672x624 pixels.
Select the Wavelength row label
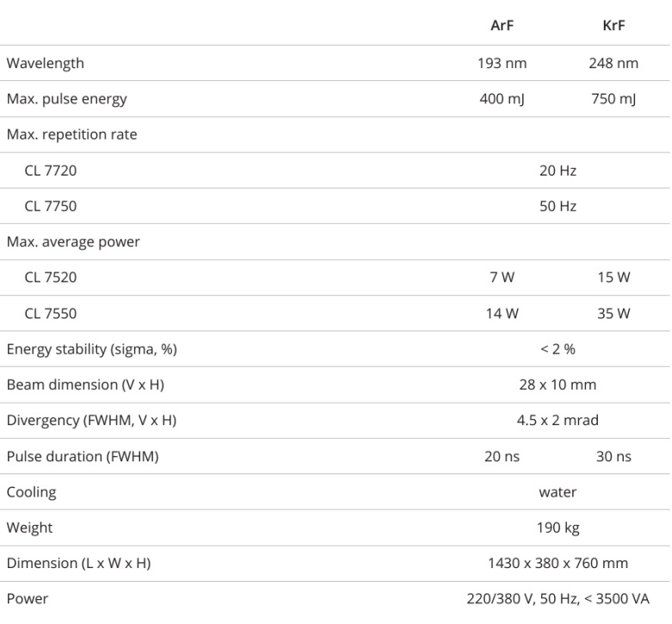(x=46, y=63)
